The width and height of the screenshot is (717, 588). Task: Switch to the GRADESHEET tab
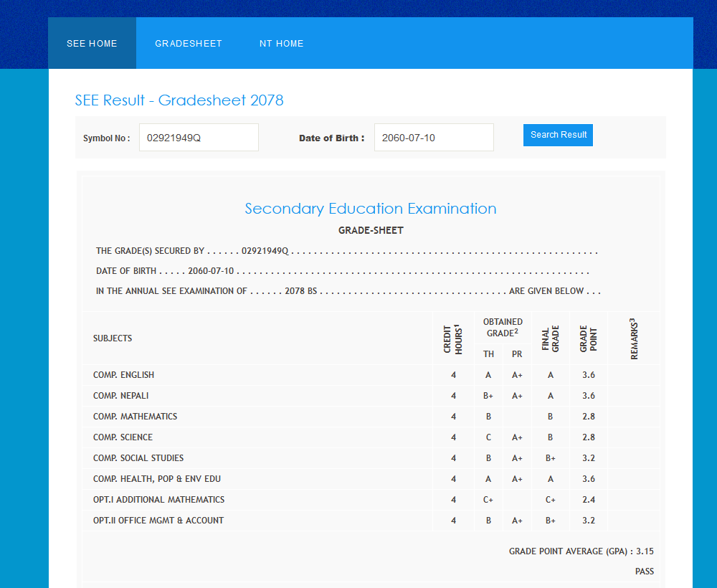pyautogui.click(x=189, y=44)
